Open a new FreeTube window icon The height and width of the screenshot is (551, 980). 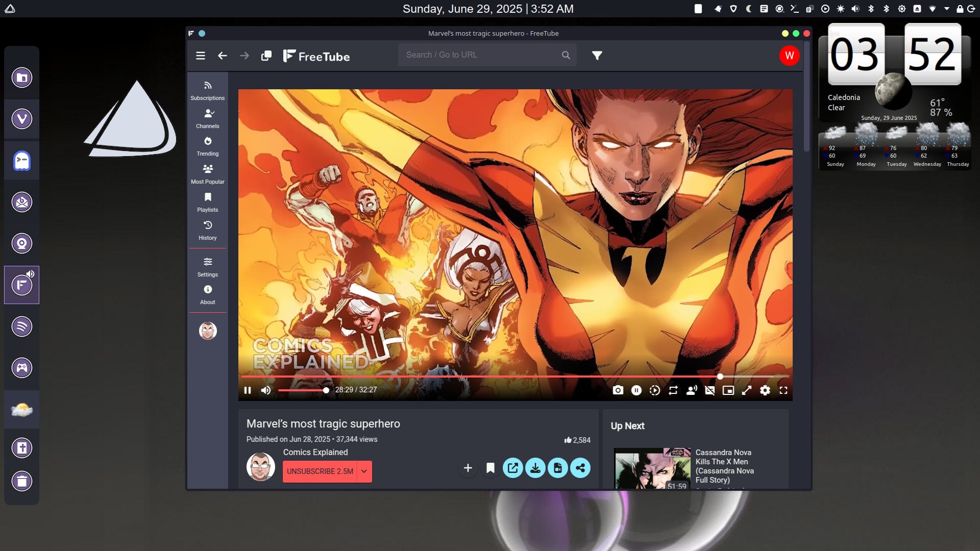tap(266, 56)
